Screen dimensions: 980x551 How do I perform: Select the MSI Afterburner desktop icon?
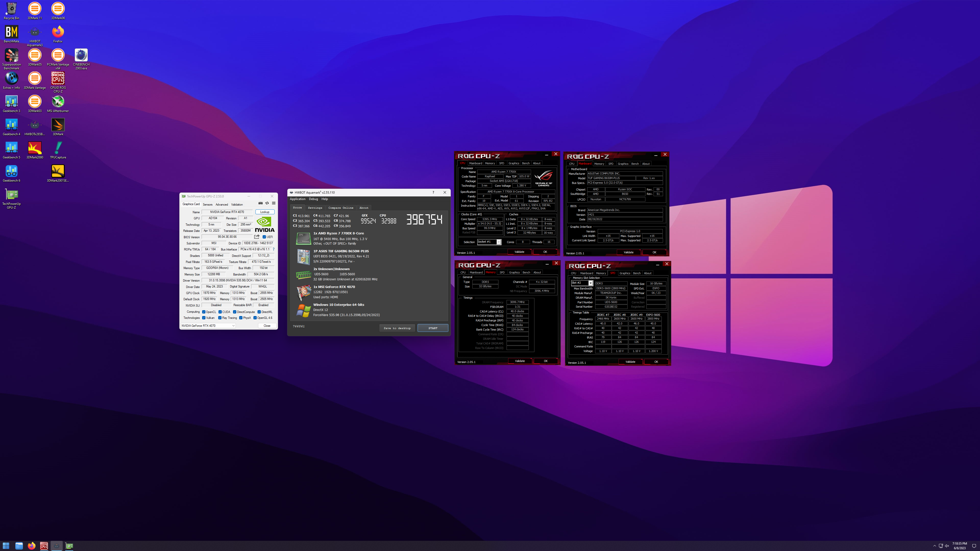(x=58, y=104)
